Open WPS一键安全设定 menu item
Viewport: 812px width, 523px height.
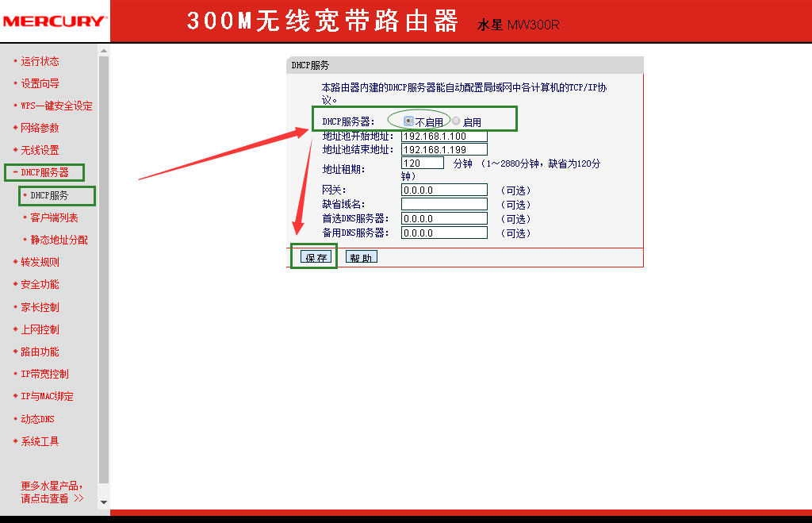coord(56,106)
